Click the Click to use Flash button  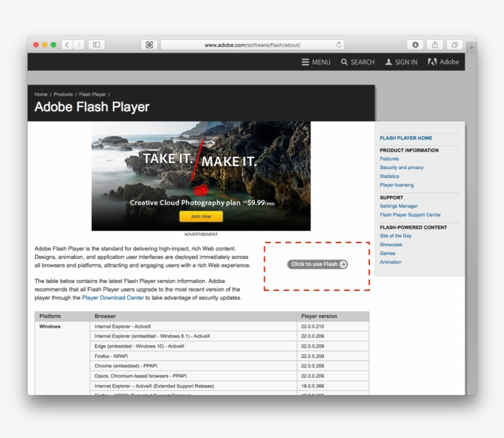[x=317, y=265]
